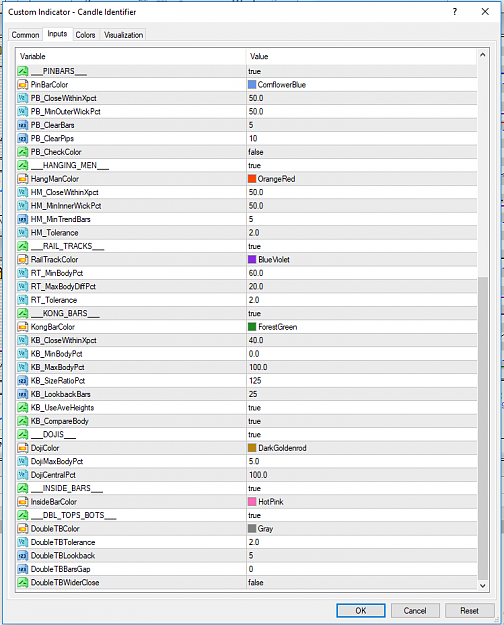Confirm settings with the OK button
504x625 pixels.
coord(360,611)
